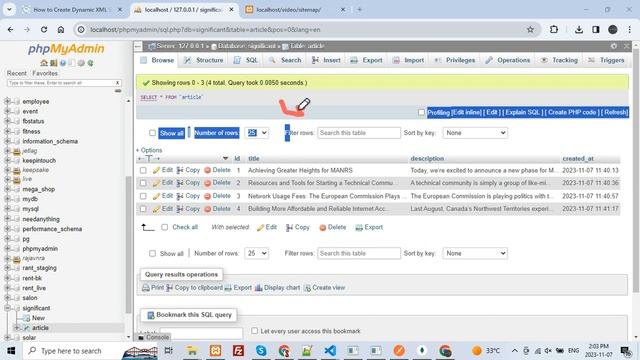Click Display chart icon
640x360 pixels.
(x=258, y=288)
